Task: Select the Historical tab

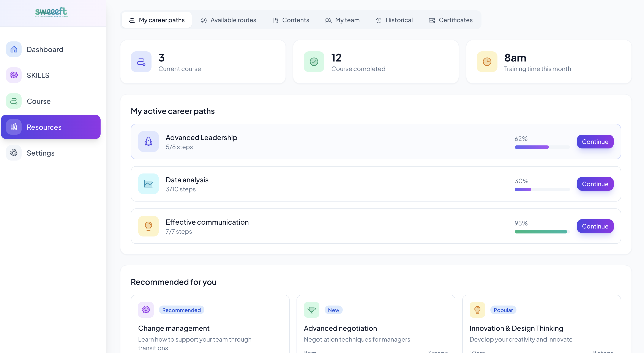Action: pyautogui.click(x=394, y=20)
